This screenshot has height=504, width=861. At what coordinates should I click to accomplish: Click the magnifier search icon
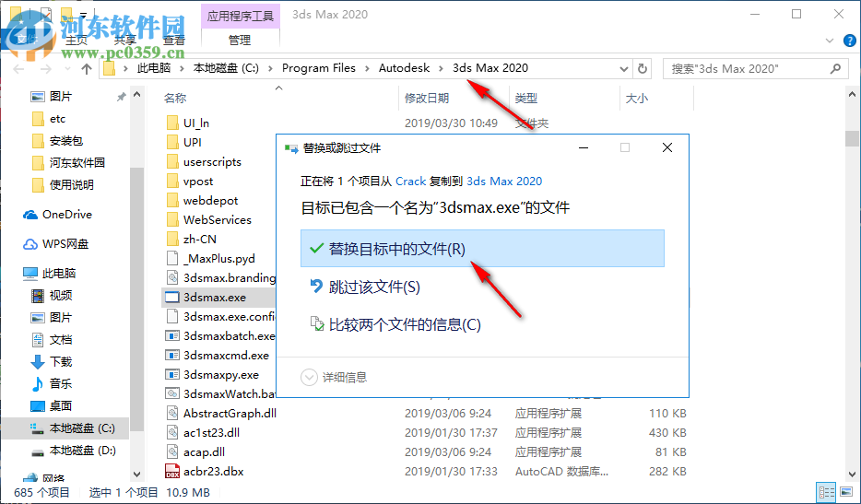(x=836, y=68)
